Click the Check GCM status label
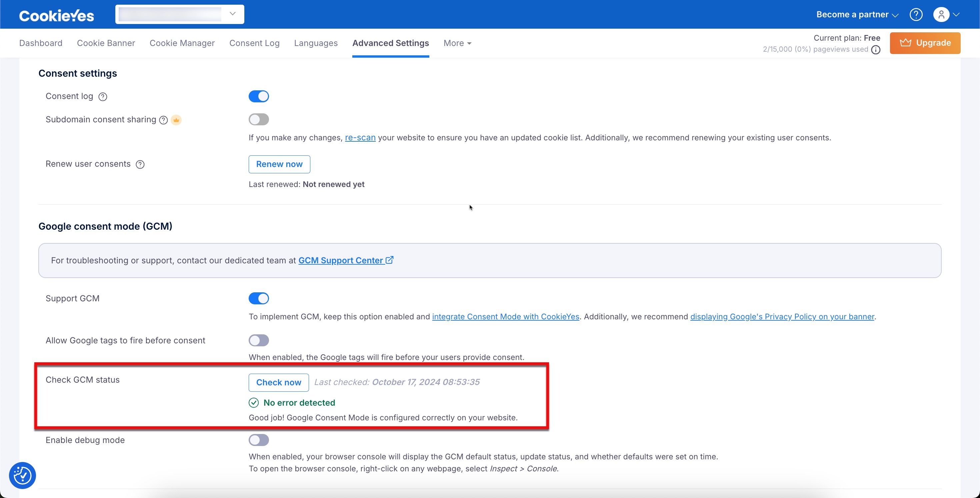980x498 pixels. 83,380
